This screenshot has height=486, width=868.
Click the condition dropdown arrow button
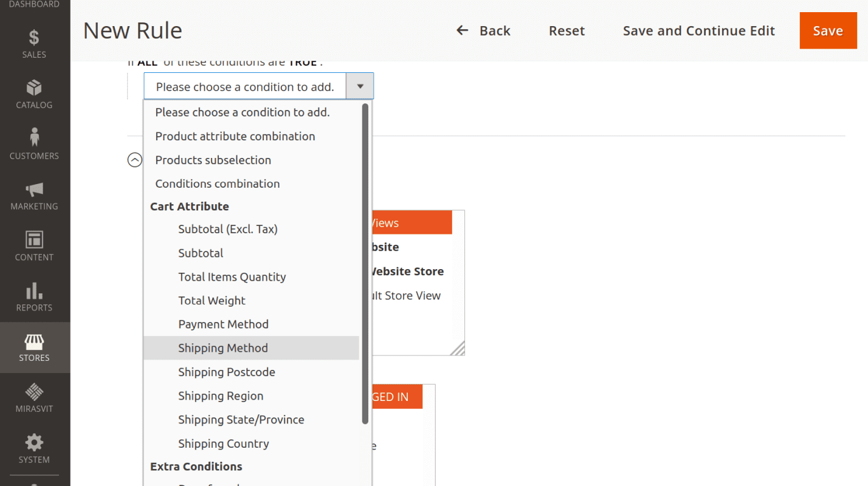click(x=360, y=86)
